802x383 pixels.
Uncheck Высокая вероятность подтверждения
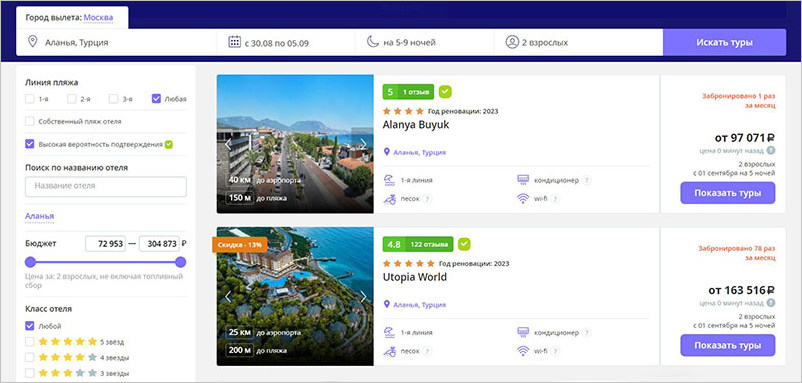coord(30,144)
